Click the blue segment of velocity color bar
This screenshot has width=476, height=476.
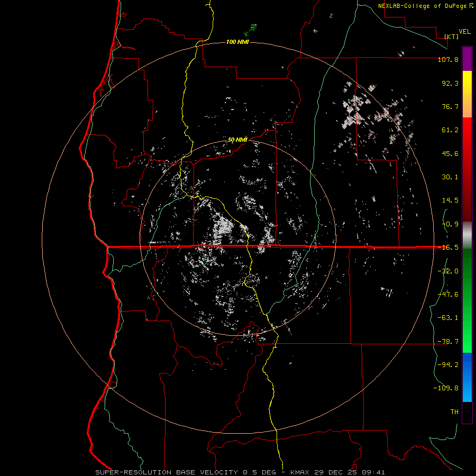[467, 377]
